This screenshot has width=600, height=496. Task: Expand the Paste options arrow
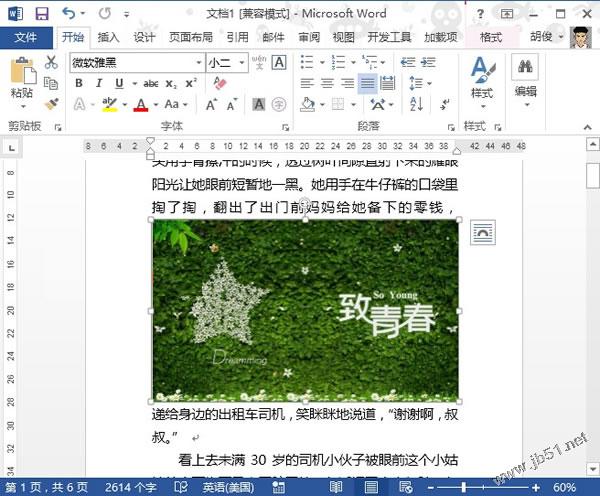coord(23,106)
